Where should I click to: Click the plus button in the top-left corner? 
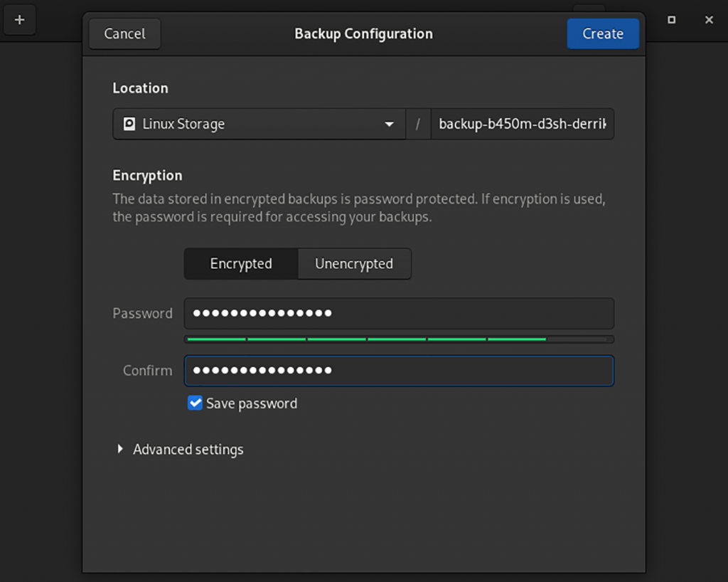click(19, 19)
